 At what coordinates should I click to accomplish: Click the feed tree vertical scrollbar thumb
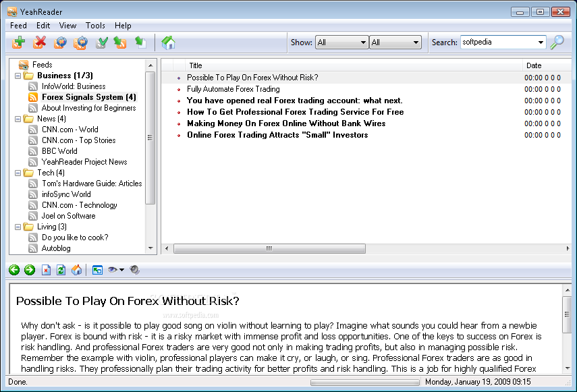pyautogui.click(x=150, y=138)
